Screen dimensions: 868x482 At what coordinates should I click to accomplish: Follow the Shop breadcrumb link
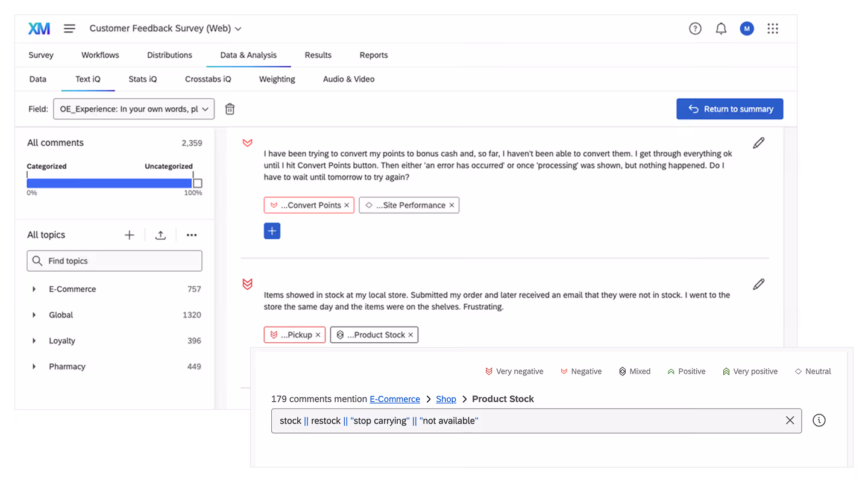(446, 399)
